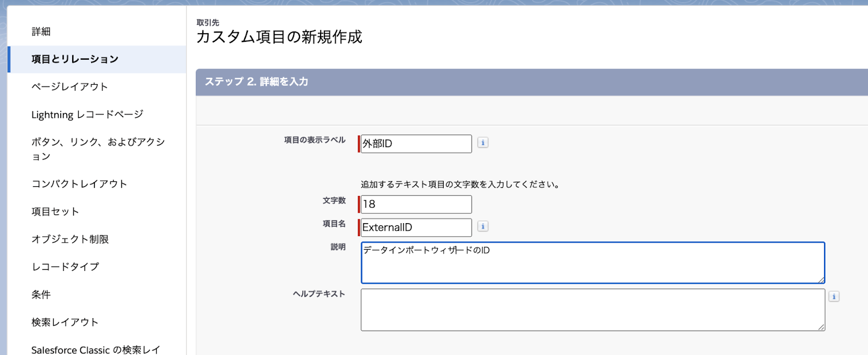Select 項目とリレーション sidebar item
Viewport: 868px width, 355px height.
[x=75, y=59]
